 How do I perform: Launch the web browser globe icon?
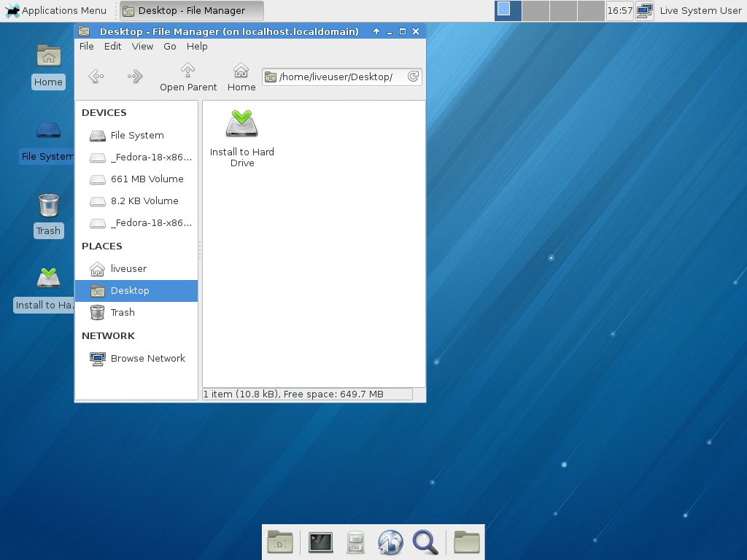[x=390, y=542]
